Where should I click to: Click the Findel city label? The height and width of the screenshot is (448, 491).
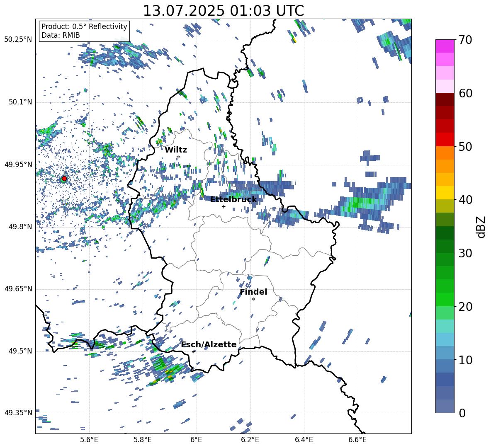pos(253,292)
